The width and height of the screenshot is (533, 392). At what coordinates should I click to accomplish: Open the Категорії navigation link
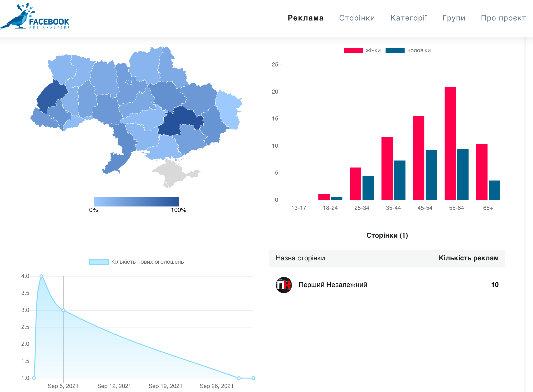pos(409,18)
